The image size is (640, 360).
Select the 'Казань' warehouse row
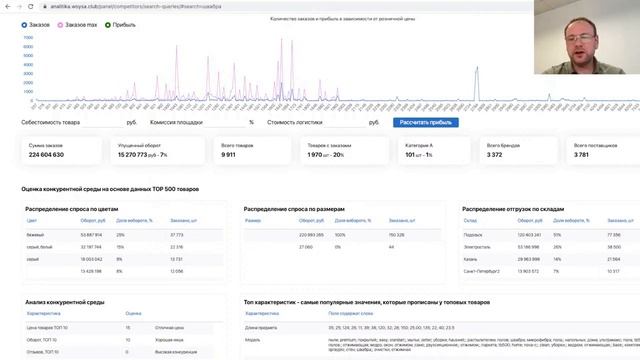click(x=551, y=259)
